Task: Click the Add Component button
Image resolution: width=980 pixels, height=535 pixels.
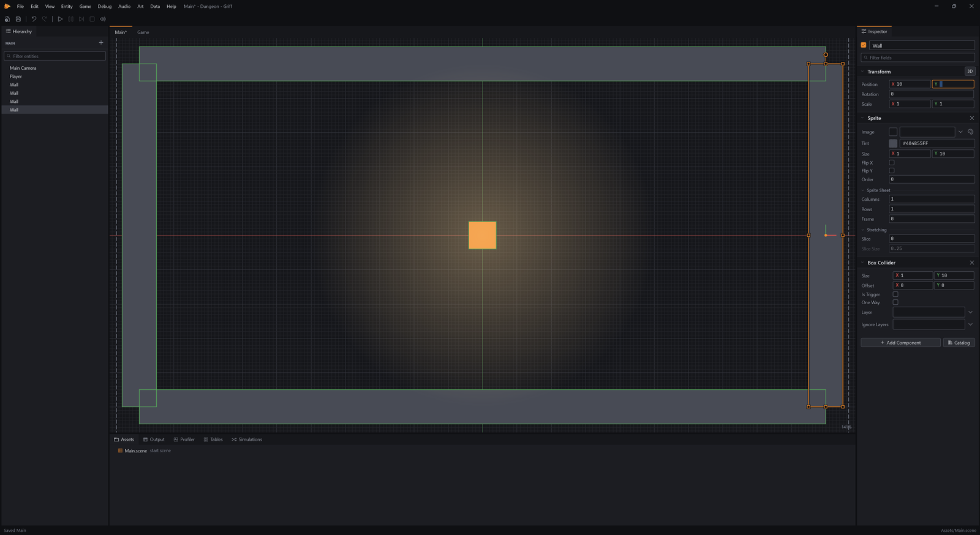Action: (x=900, y=343)
